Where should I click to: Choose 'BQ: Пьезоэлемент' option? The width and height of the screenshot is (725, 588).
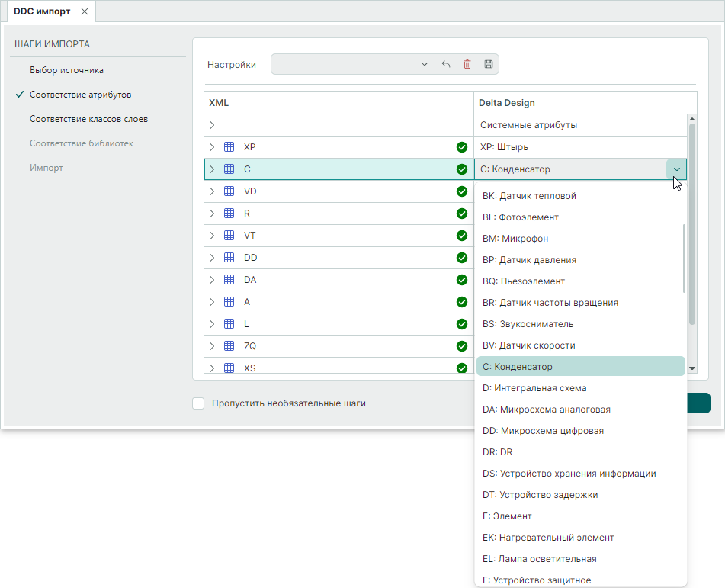523,281
